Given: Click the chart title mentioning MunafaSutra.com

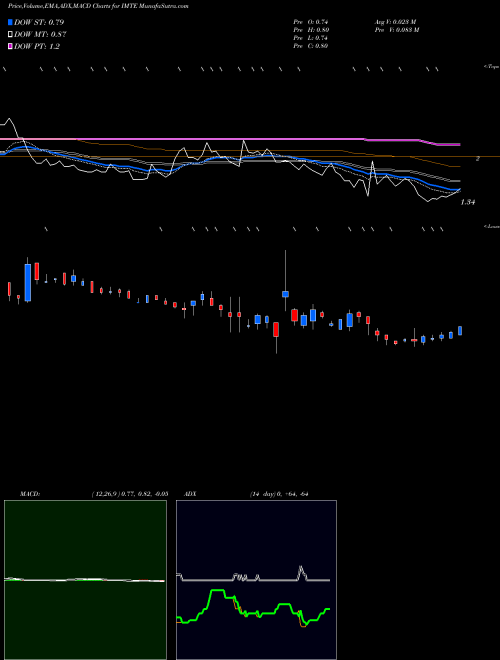Looking at the screenshot, I should point(98,6).
